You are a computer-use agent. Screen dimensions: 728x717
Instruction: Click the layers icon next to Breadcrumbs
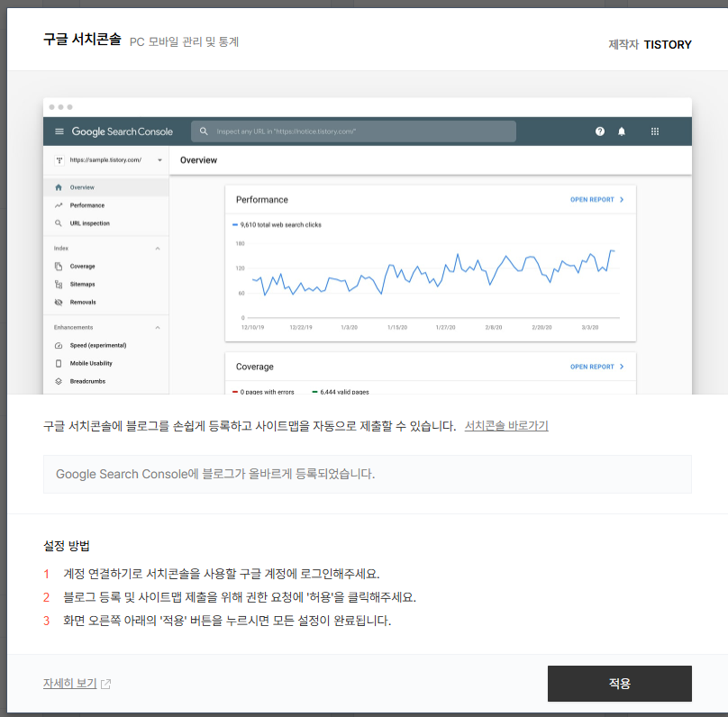pyautogui.click(x=59, y=381)
